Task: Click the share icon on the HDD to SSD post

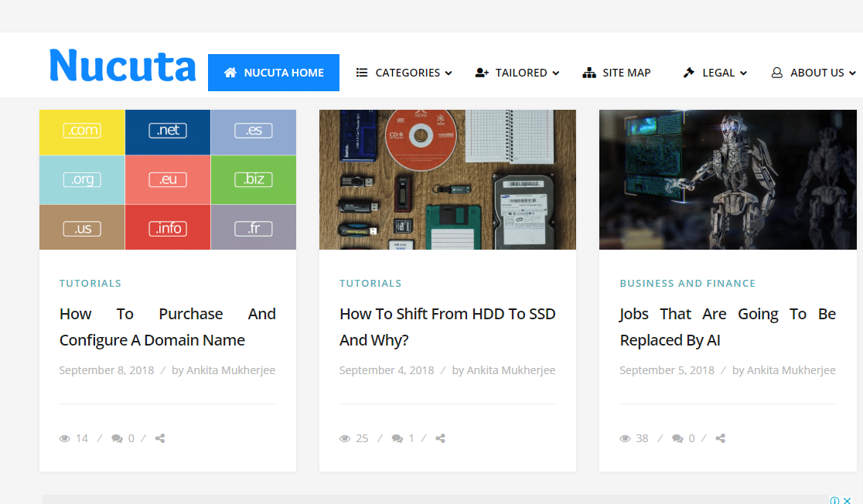Action: coord(440,438)
